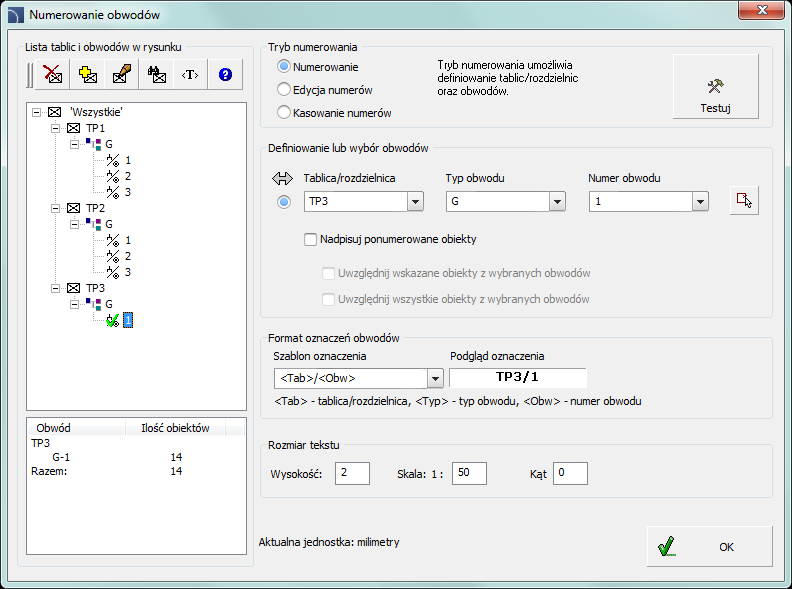Viewport: 792px width, 589px height.
Task: Click the G circuit type icon under TP2
Action: [93, 224]
